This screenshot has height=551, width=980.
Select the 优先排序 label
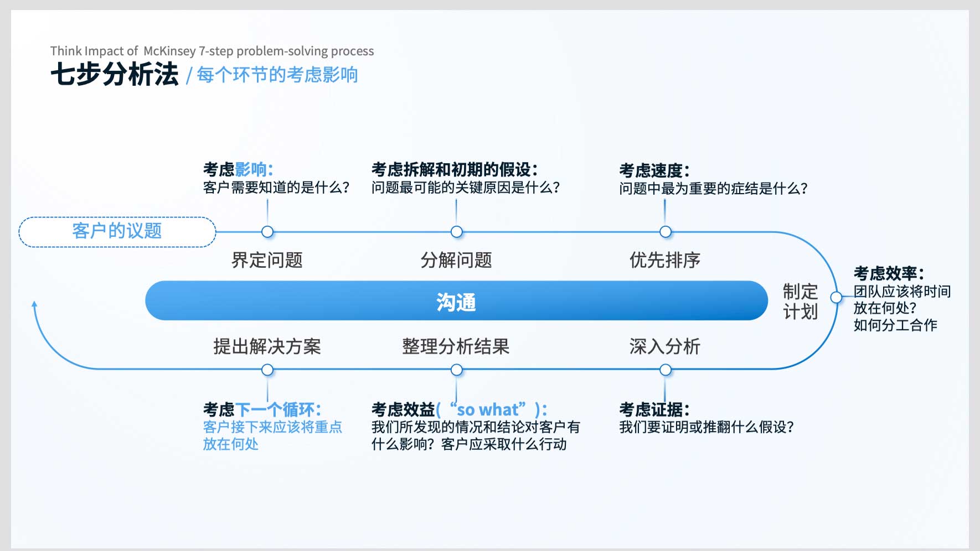point(665,260)
